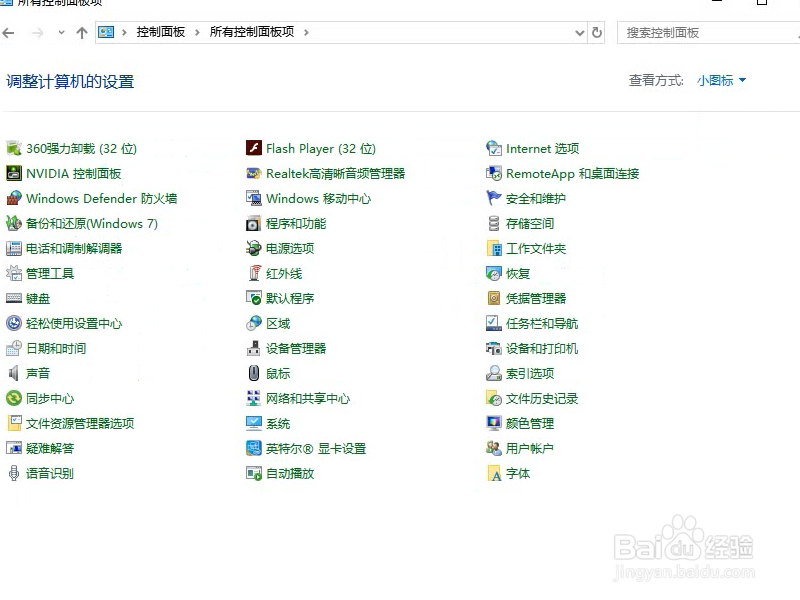Viewport: 800px width, 600px height.
Task: Open the 日期和时间 icon
Action: (14, 348)
